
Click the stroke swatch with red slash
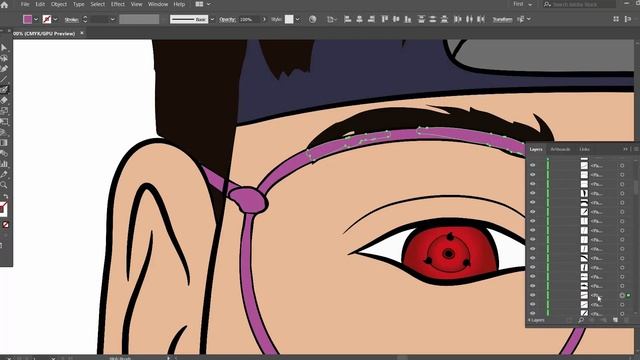pos(47,19)
